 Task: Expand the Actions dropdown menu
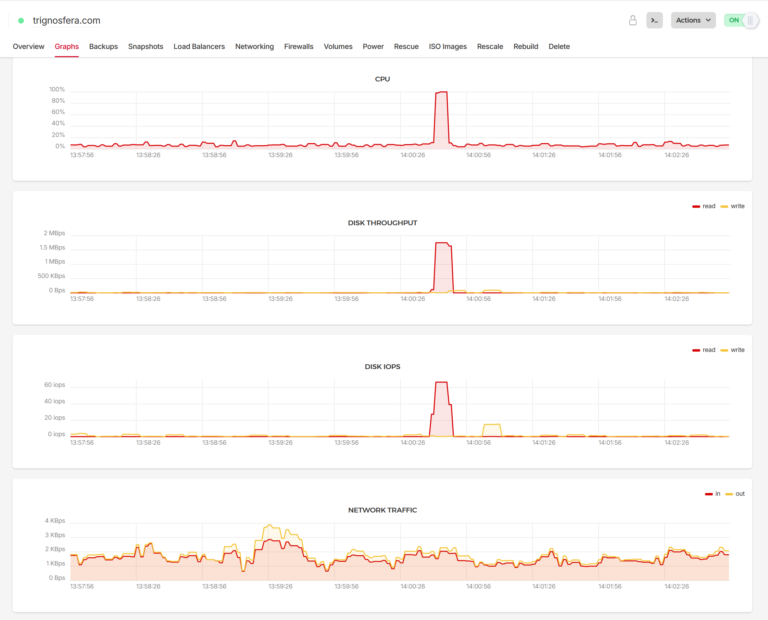(693, 20)
